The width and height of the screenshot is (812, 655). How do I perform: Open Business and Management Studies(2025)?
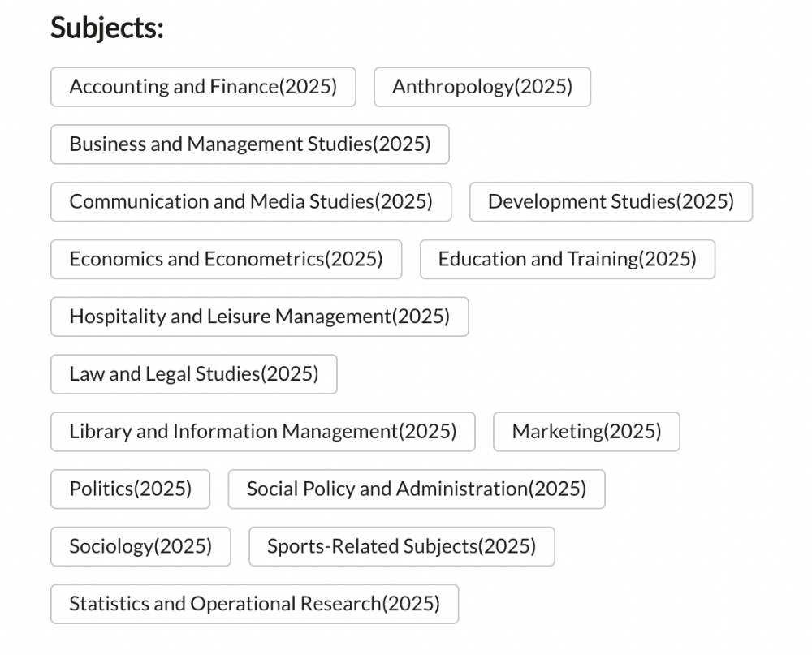(250, 144)
